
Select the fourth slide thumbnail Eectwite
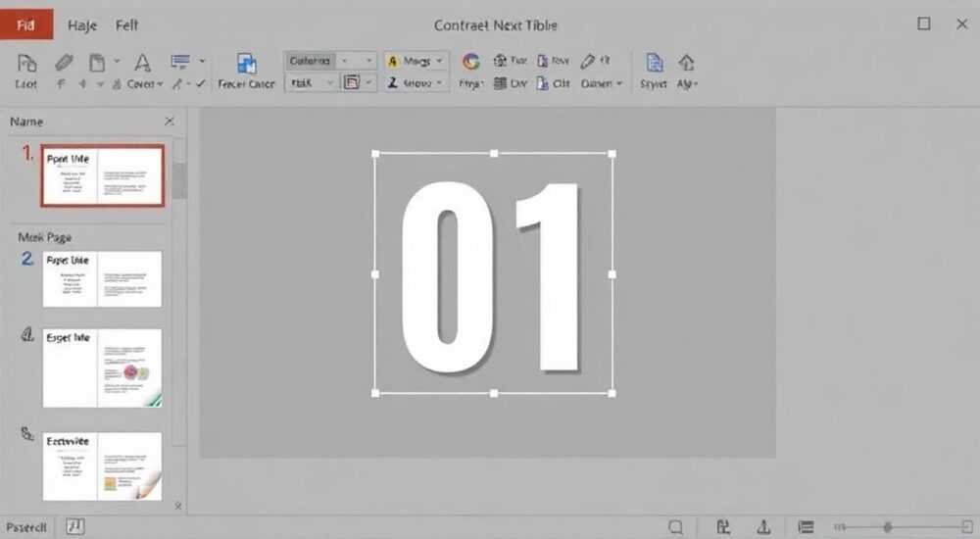pos(103,466)
